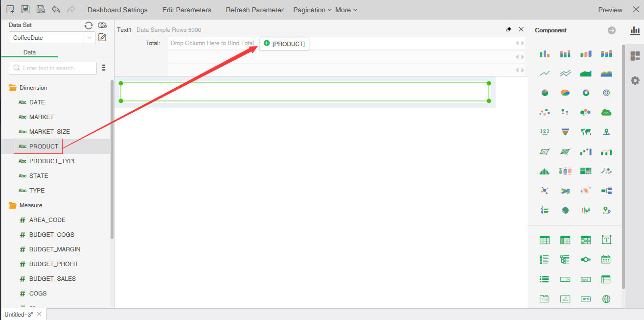The height and width of the screenshot is (320, 644).
Task: Click the Dashboard Settings button
Action: pos(117,10)
